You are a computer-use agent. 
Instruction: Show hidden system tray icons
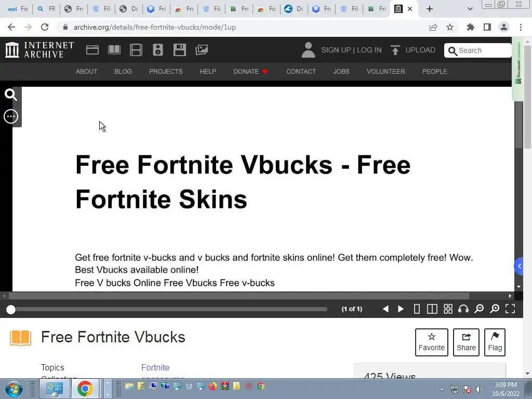pyautogui.click(x=442, y=389)
